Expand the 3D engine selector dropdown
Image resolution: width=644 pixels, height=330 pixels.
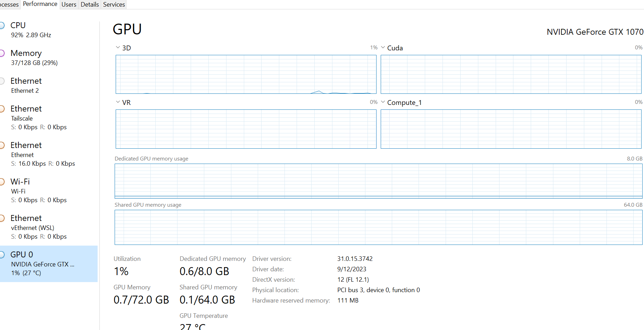click(117, 47)
